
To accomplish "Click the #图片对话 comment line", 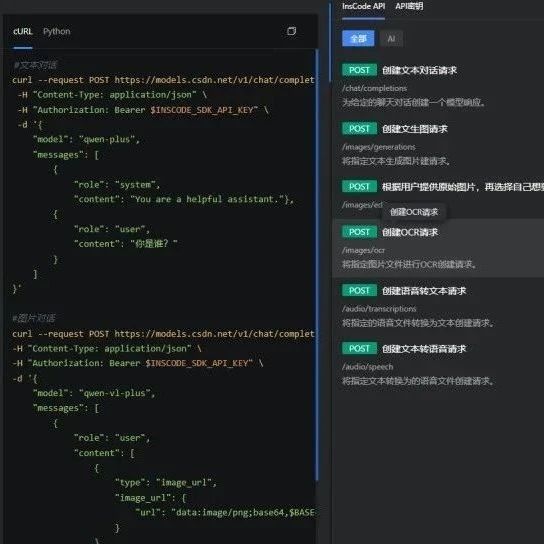I will click(x=34, y=318).
